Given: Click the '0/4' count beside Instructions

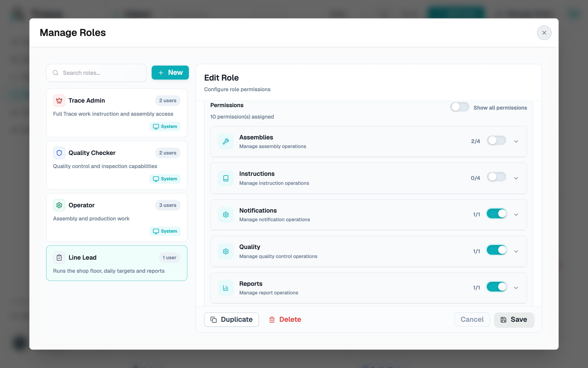Looking at the screenshot, I should click(x=475, y=178).
